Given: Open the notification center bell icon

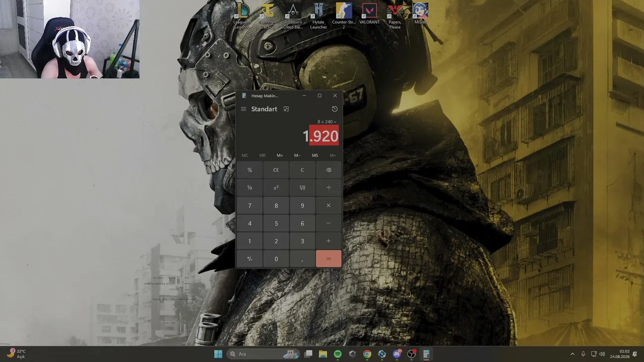Looking at the screenshot, I should click(635, 354).
